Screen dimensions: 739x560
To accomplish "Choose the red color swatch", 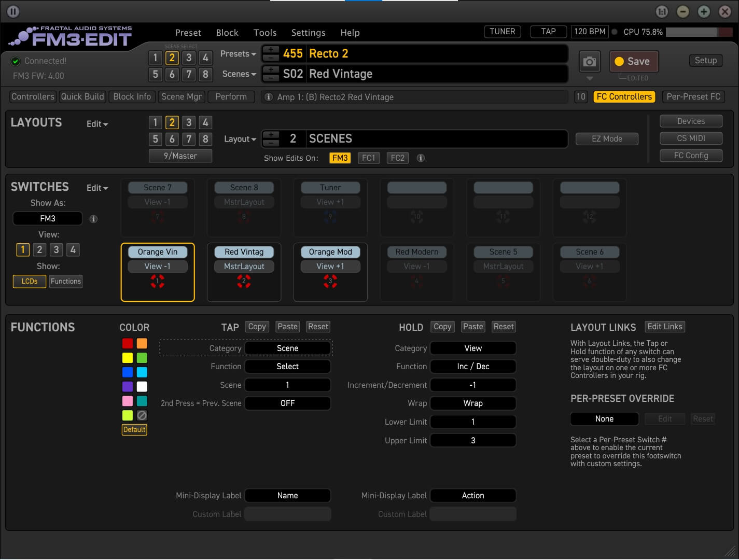I will point(128,343).
